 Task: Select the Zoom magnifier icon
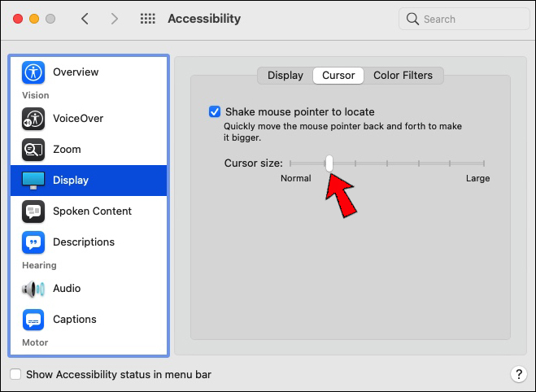pyautogui.click(x=33, y=150)
